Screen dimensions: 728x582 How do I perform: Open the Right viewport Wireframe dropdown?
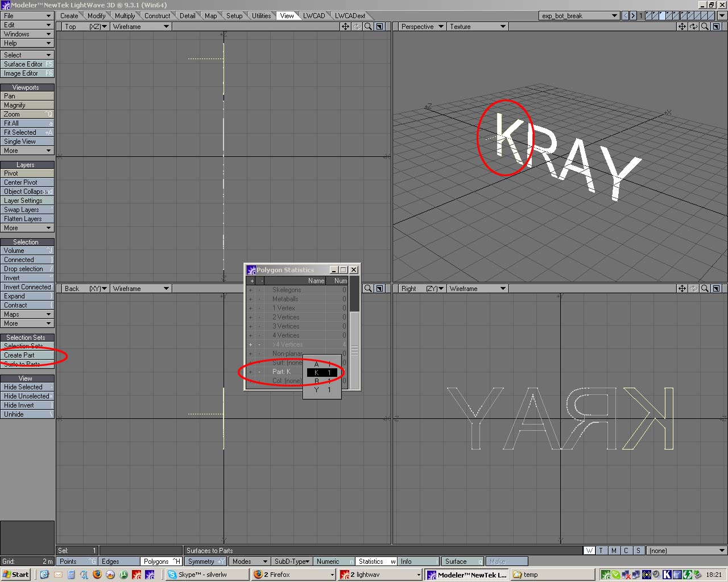click(477, 289)
